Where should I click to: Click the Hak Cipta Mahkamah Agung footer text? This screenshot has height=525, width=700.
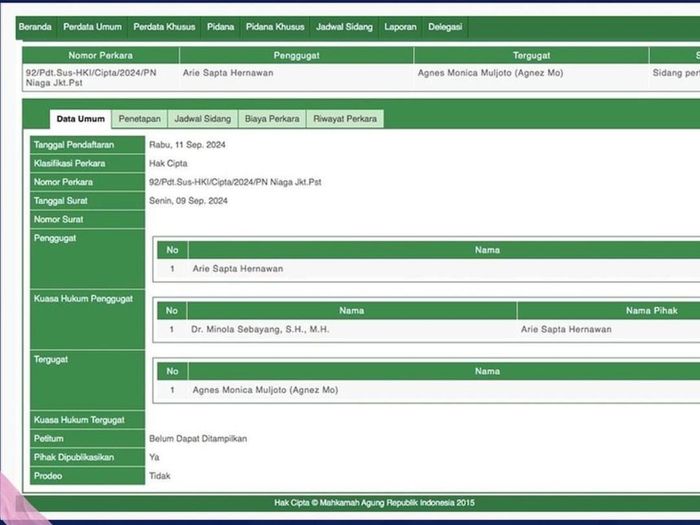375,502
